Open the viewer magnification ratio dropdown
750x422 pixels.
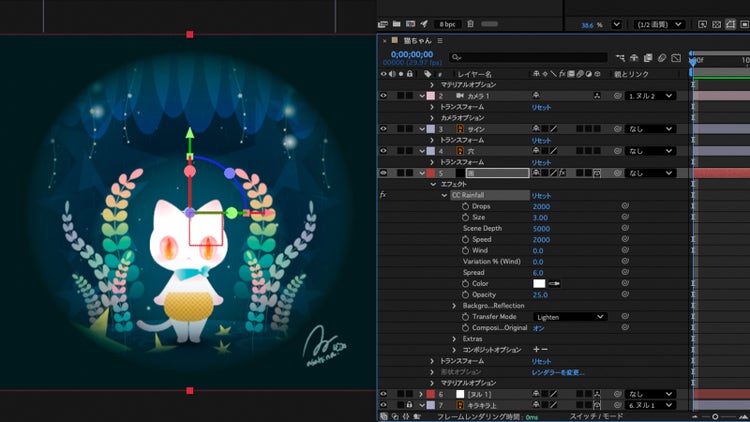click(617, 24)
